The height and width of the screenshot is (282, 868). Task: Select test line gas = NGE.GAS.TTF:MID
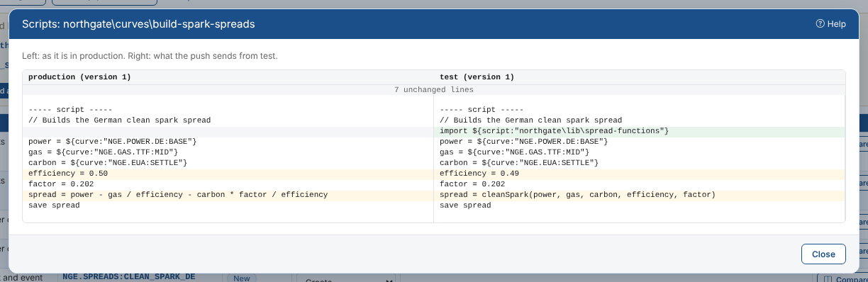[514, 152]
